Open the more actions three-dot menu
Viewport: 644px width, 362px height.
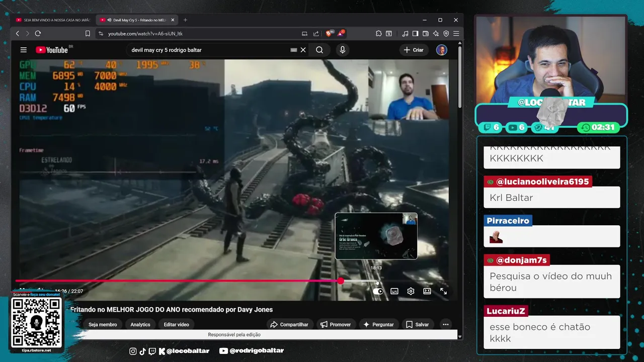tap(445, 324)
